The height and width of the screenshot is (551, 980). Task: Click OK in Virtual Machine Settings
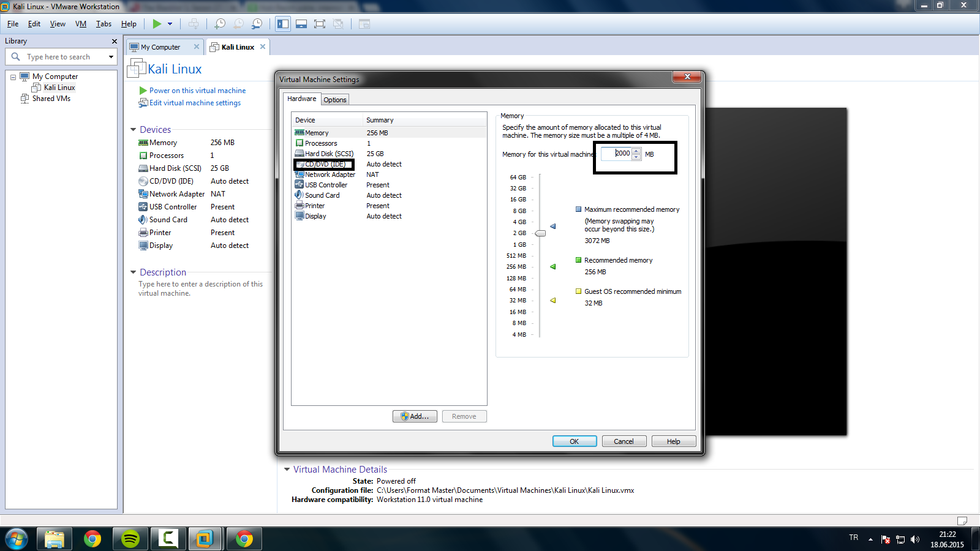(x=575, y=441)
